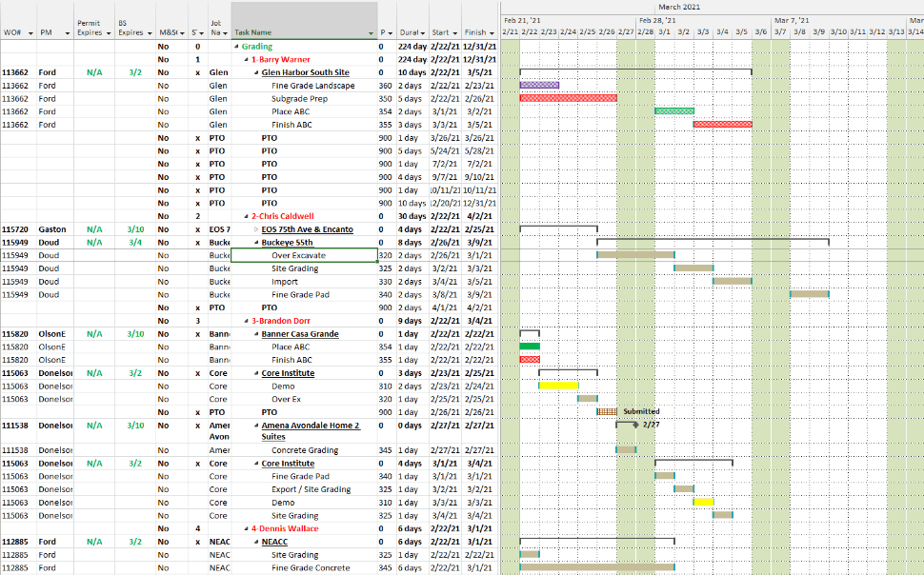
Task: Select the Over Excavate Gantt bar
Action: (635, 255)
